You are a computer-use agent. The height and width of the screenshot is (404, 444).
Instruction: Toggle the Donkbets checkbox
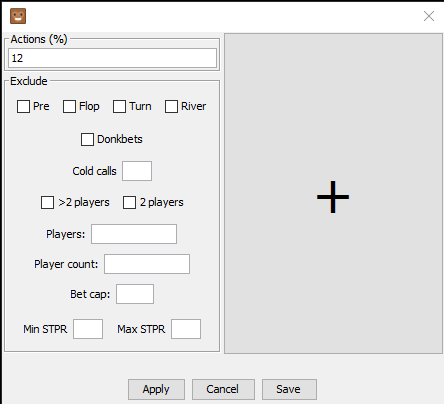(x=87, y=139)
